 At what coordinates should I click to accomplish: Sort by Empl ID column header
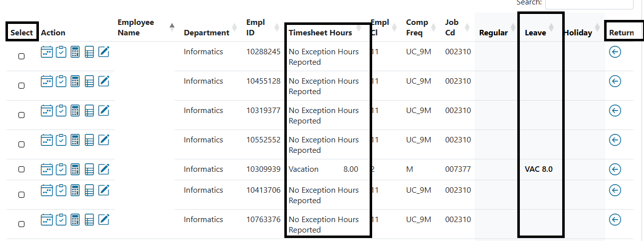[255, 27]
